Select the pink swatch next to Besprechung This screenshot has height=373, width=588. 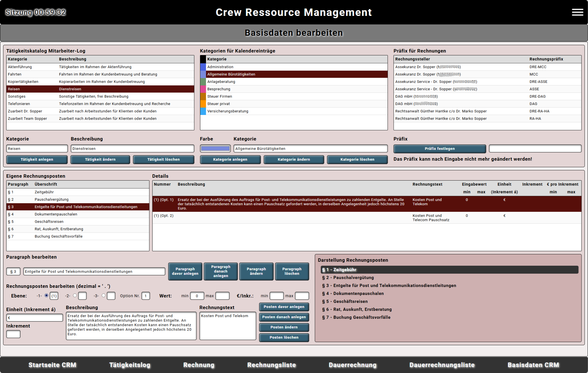(x=203, y=89)
